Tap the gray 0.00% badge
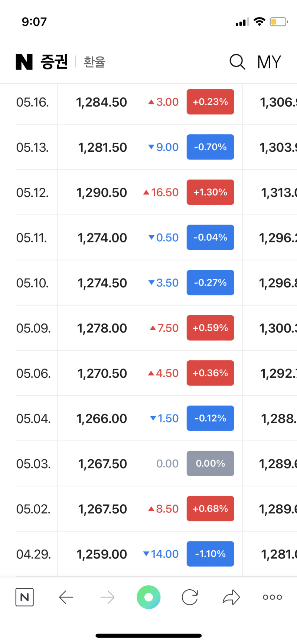Viewport: 297px width, 644px height. click(x=210, y=463)
